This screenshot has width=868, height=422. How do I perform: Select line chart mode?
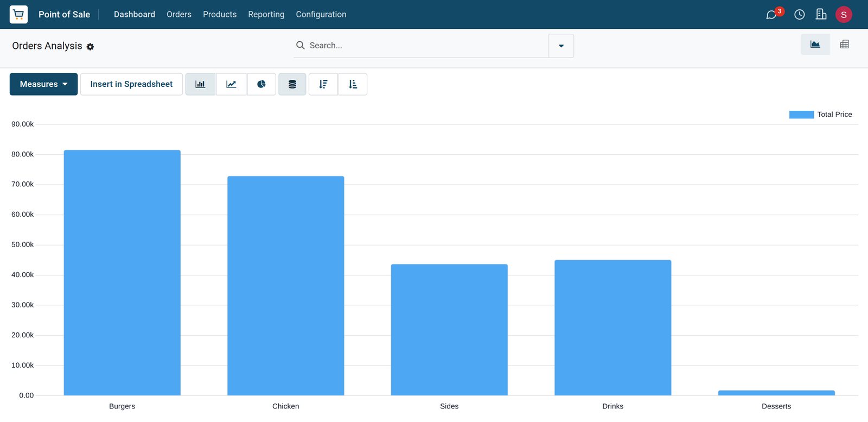coord(231,84)
